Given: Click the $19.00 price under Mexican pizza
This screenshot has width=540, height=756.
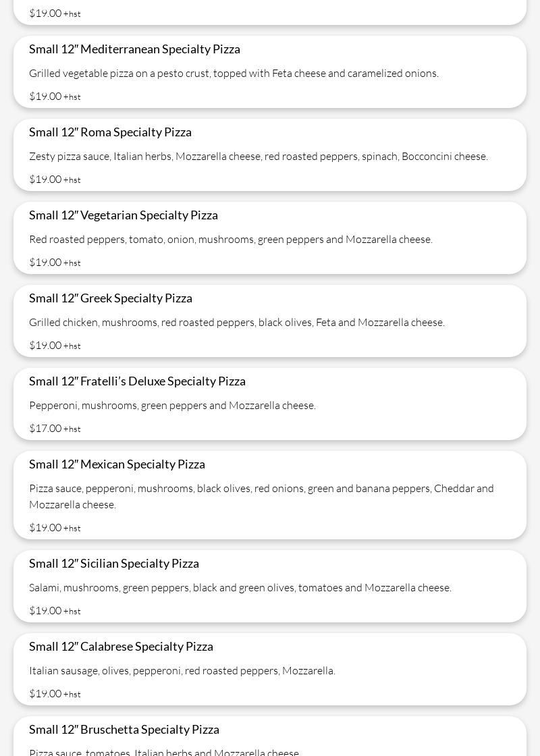Looking at the screenshot, I should 45,528.
